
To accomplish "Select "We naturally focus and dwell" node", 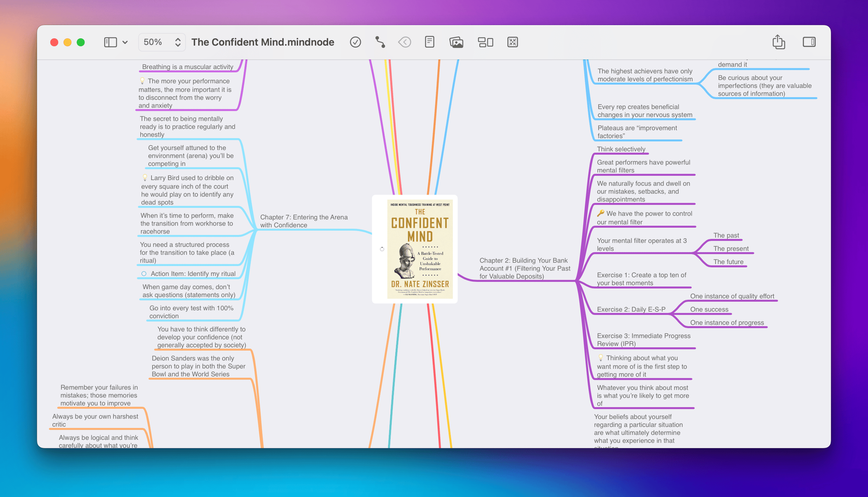I will [643, 191].
